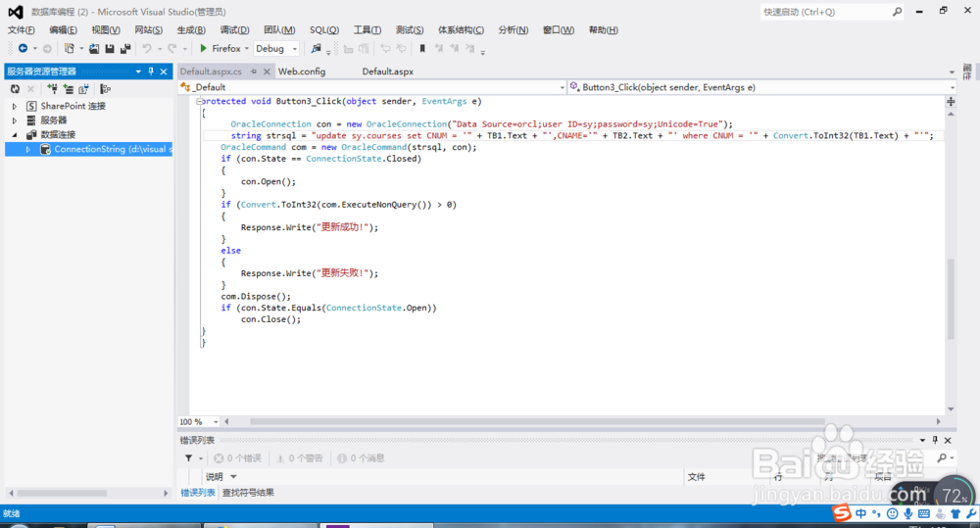This screenshot has width=980, height=528.
Task: Click the Redo arrow icon
Action: [171, 48]
